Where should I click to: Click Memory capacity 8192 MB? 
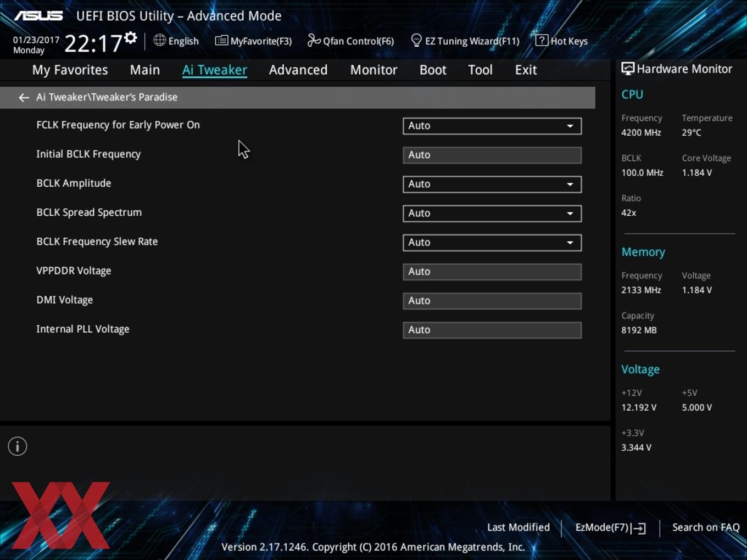639,330
